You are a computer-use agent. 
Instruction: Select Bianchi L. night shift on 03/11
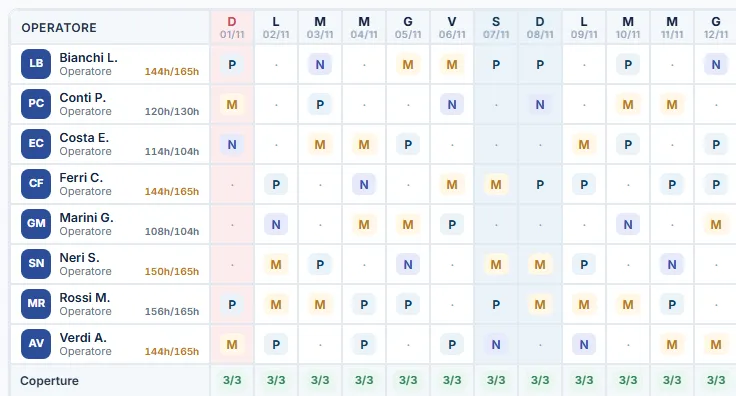(320, 65)
